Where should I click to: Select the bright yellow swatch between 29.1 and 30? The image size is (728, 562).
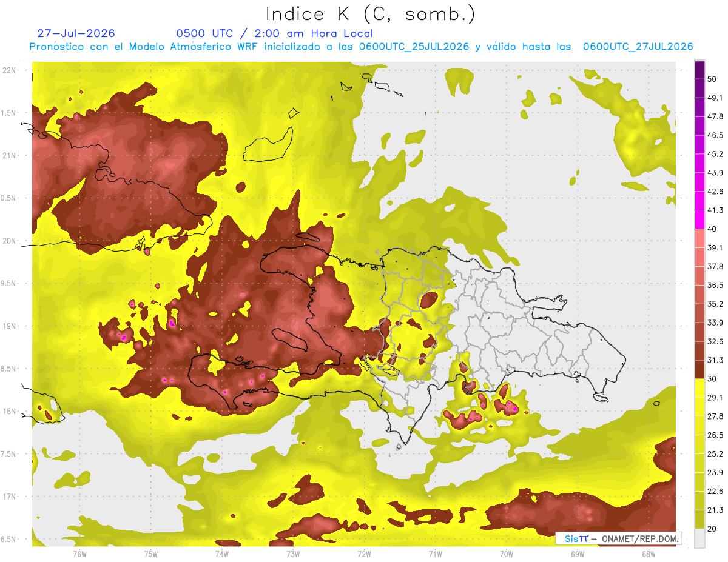pyautogui.click(x=699, y=389)
